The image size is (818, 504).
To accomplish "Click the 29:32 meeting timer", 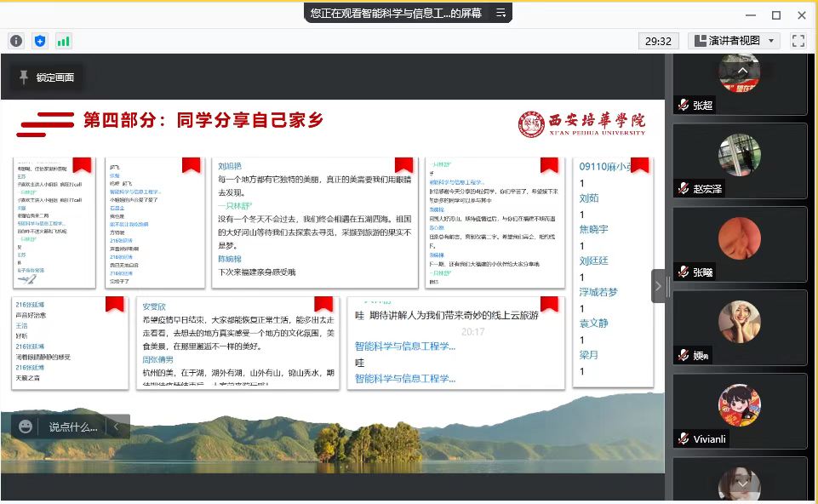I will 658,41.
